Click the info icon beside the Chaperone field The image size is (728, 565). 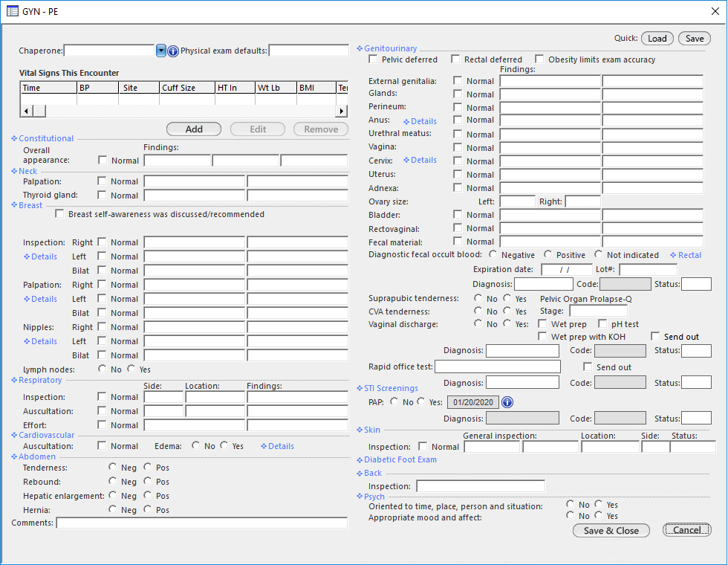[172, 51]
